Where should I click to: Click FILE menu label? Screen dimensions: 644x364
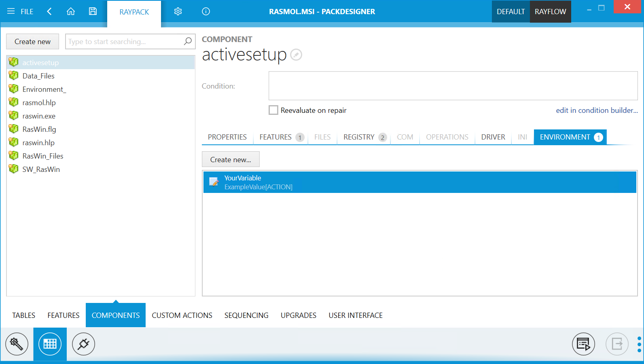[x=27, y=12]
